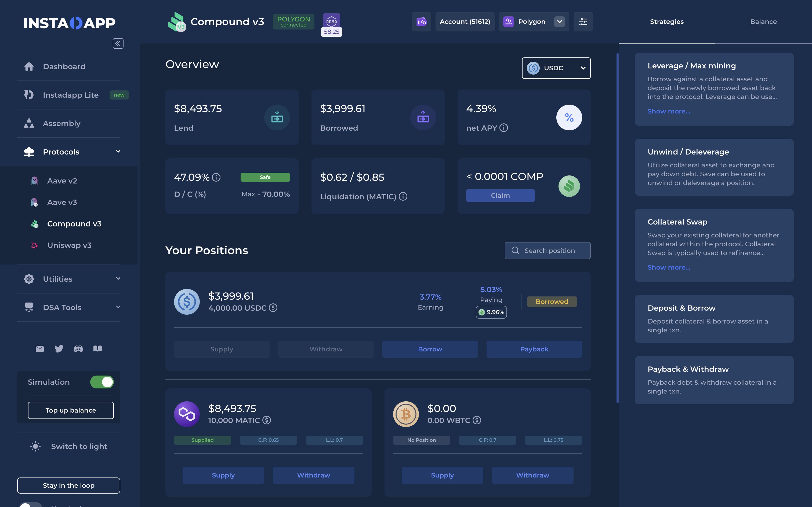Screen dimensions: 812x507
Task: Click the Discord icon in sidebar
Action: [78, 349]
